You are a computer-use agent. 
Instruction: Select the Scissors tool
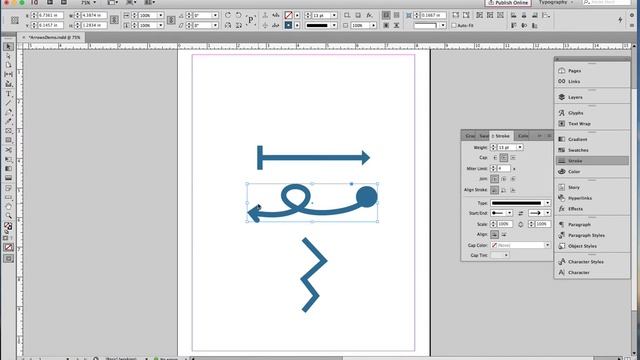[8, 150]
